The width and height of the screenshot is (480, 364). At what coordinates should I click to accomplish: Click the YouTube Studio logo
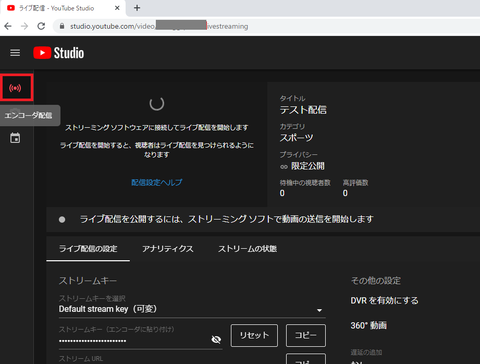(x=59, y=53)
